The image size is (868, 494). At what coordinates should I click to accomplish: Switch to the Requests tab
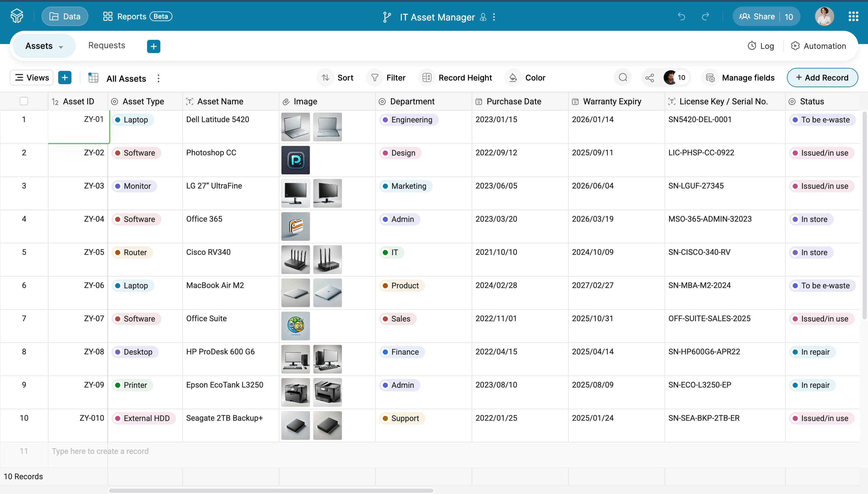[106, 46]
